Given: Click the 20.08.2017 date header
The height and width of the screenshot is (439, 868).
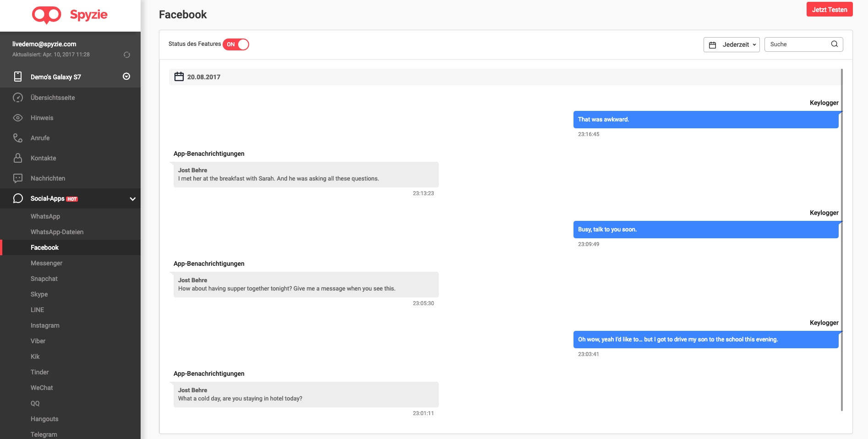Looking at the screenshot, I should pyautogui.click(x=505, y=77).
